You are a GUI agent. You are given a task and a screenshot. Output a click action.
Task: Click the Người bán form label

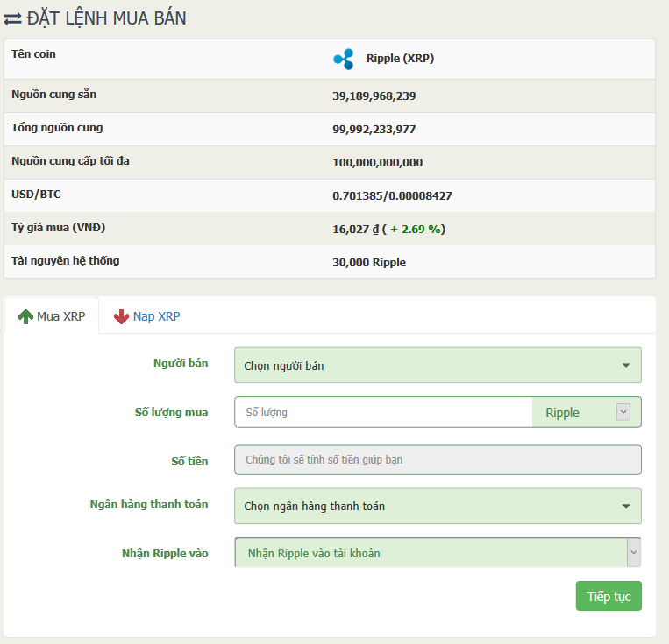click(x=181, y=364)
